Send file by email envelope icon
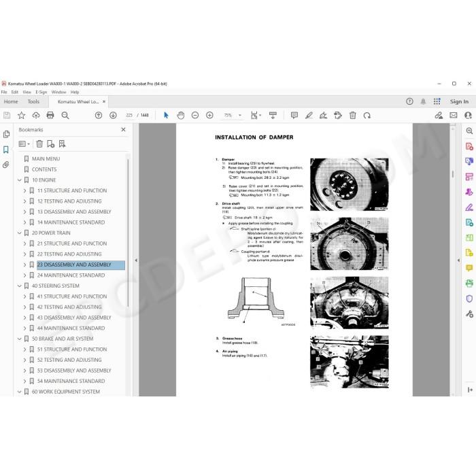The height and width of the screenshot is (476, 476). pyautogui.click(x=454, y=116)
